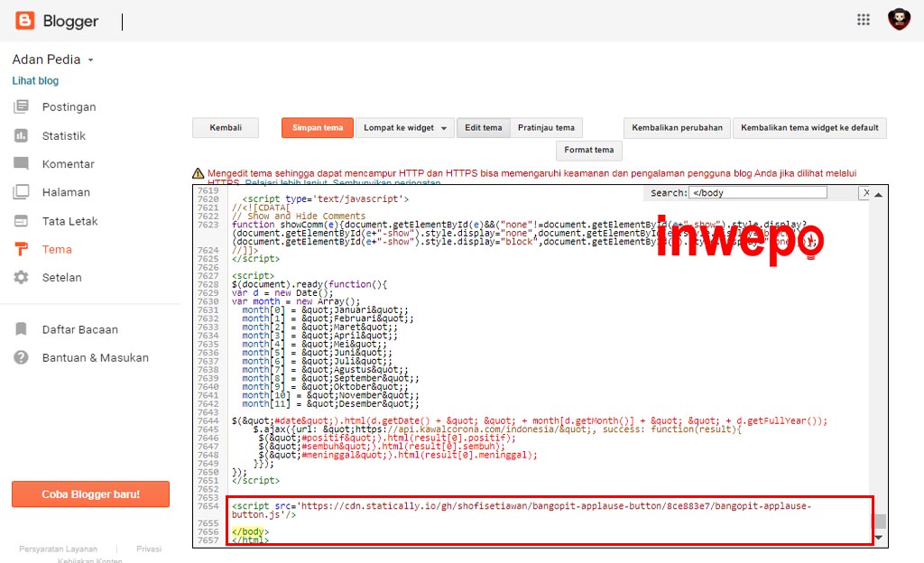Click the Blogger wordmark text
This screenshot has height=563, width=924.
tap(70, 21)
